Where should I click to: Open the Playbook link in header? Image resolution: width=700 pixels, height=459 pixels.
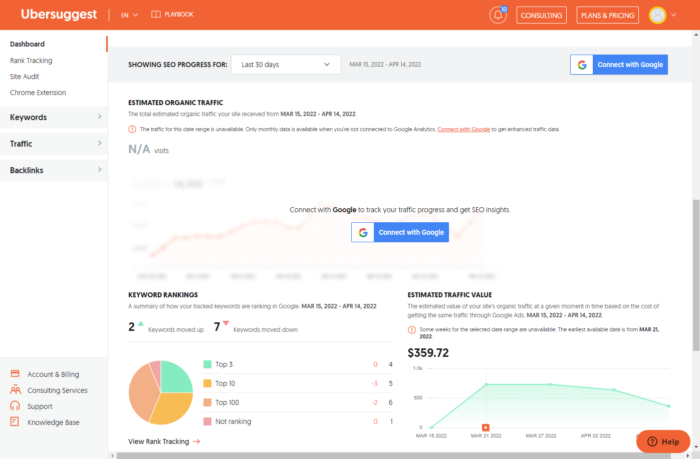tap(172, 14)
